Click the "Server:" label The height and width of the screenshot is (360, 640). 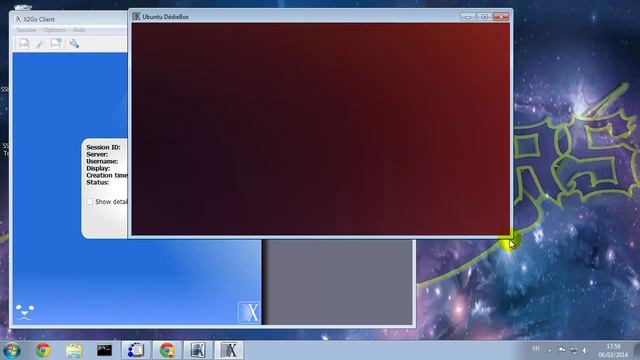pyautogui.click(x=97, y=154)
